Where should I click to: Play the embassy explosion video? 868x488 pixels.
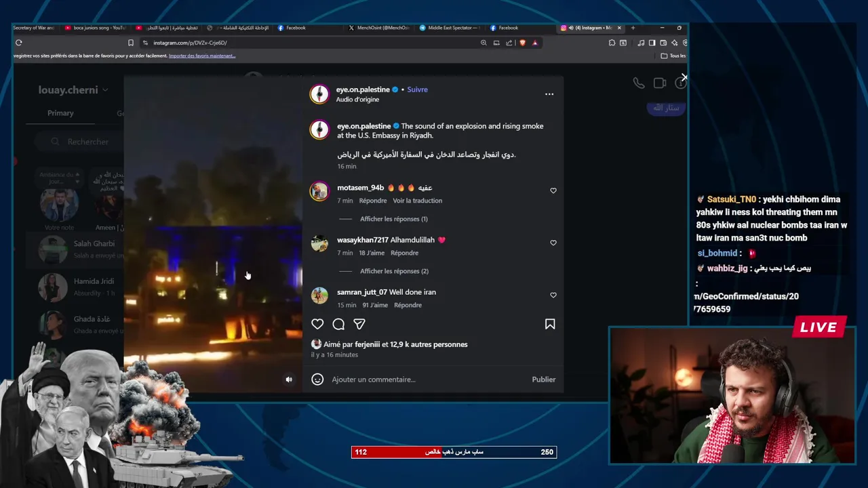(x=213, y=234)
